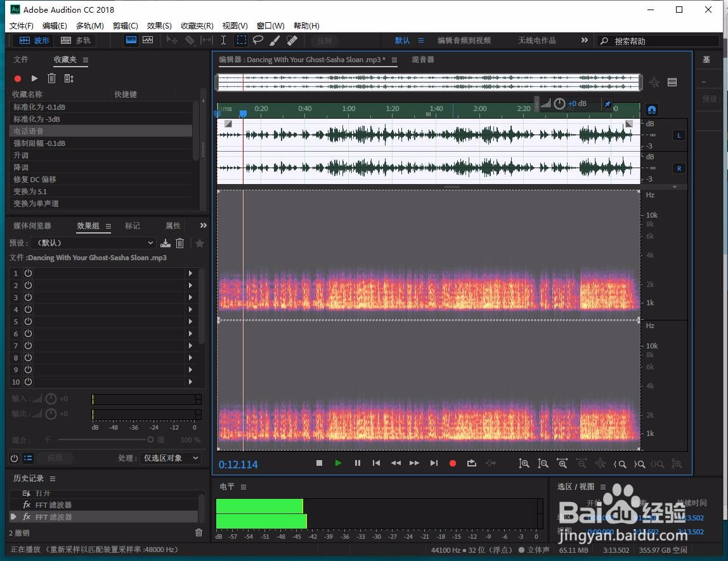
Task: Zoom in amplitude
Action: 524,463
